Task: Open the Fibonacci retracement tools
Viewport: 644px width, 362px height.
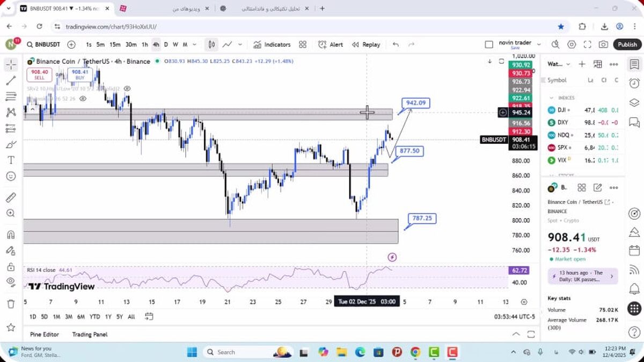Action: click(x=11, y=97)
